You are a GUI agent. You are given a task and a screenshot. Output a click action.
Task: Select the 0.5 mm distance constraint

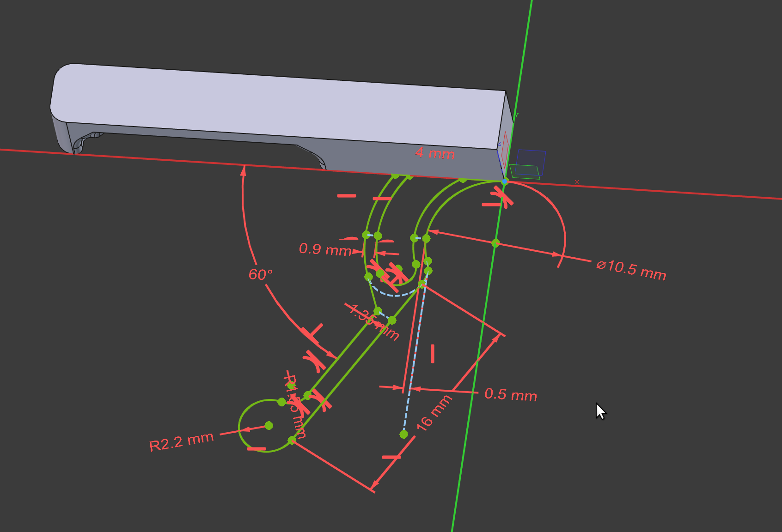(511, 394)
